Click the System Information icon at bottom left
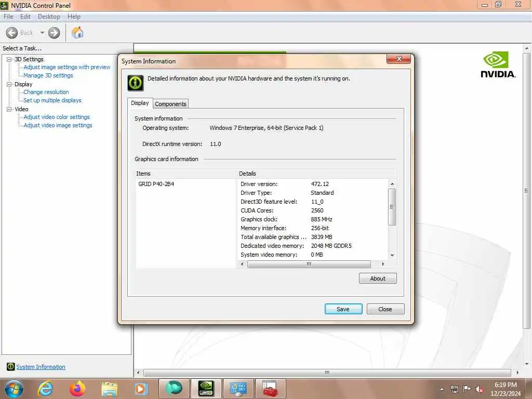Image resolution: width=532 pixels, height=399 pixels. click(10, 367)
